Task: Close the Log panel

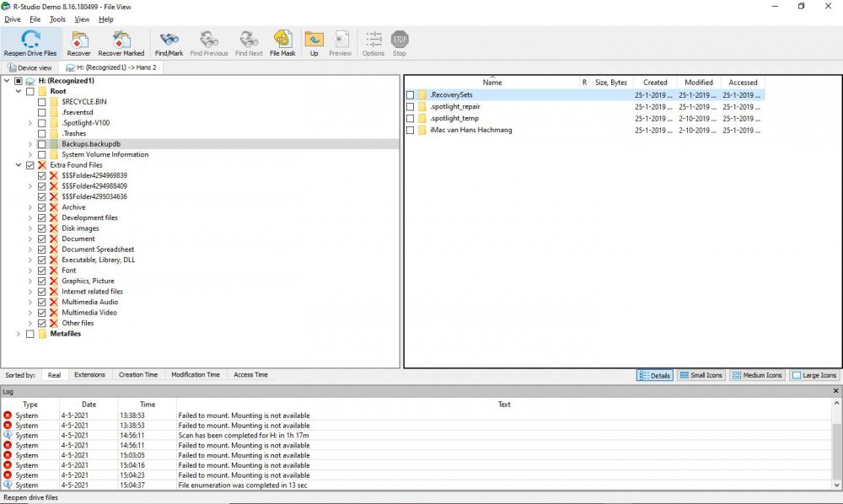Action: [x=836, y=392]
